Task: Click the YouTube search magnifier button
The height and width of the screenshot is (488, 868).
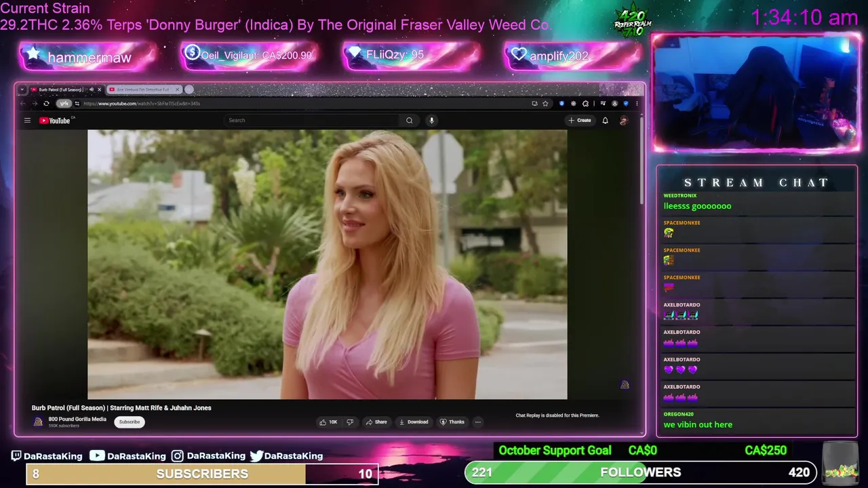Action: (409, 121)
